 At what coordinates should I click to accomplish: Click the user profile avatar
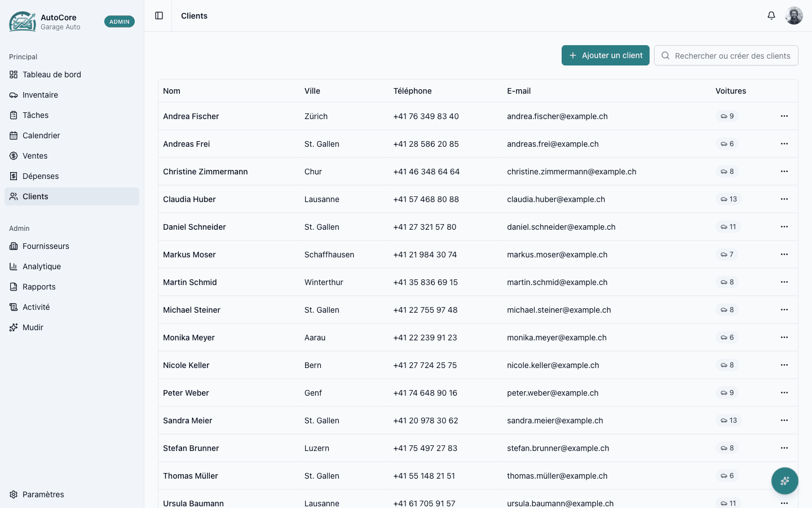(794, 16)
